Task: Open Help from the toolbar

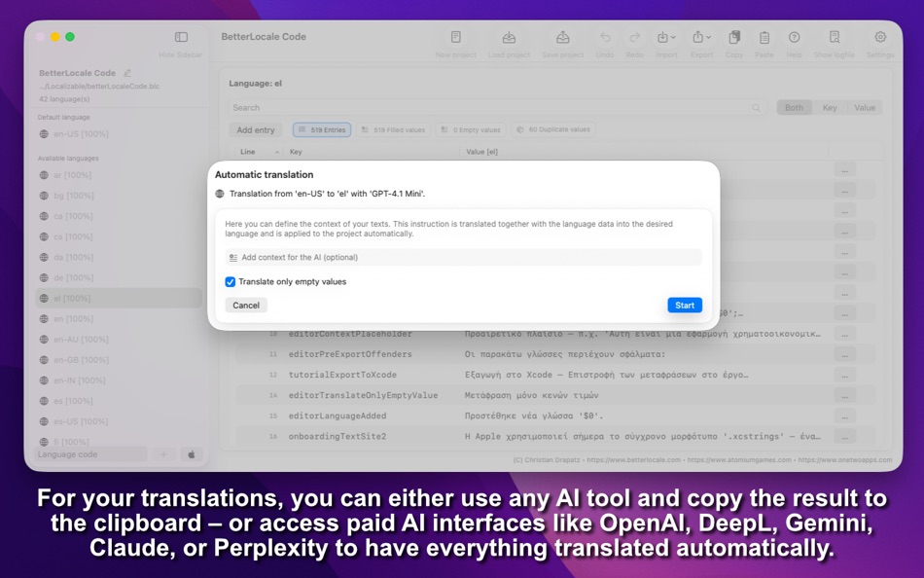Action: [796, 39]
